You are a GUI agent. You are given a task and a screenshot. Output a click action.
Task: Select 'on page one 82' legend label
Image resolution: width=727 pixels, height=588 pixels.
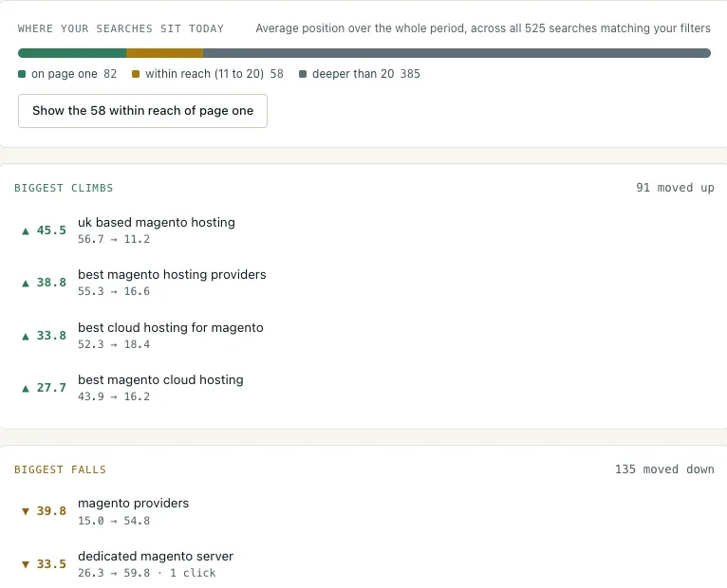74,74
